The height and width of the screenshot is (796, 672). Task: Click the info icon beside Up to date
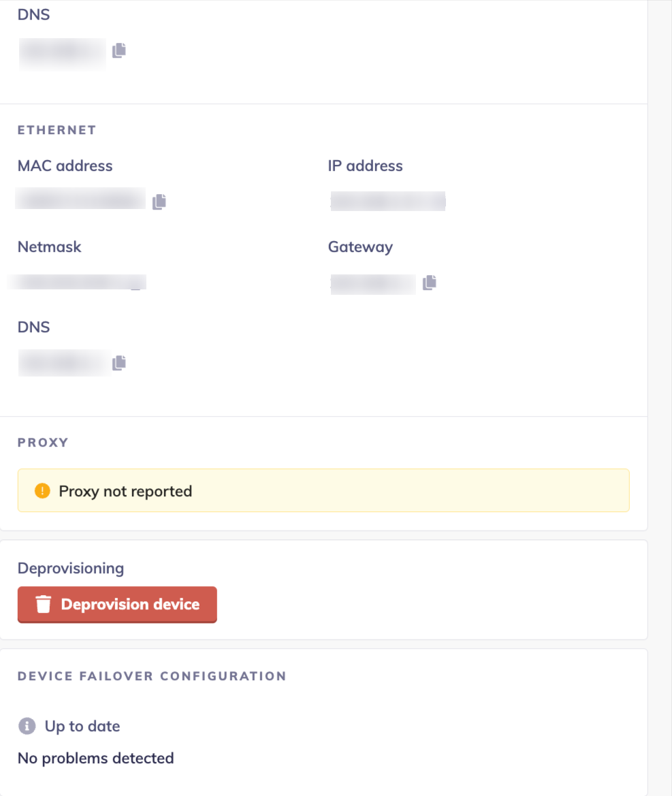click(x=27, y=726)
